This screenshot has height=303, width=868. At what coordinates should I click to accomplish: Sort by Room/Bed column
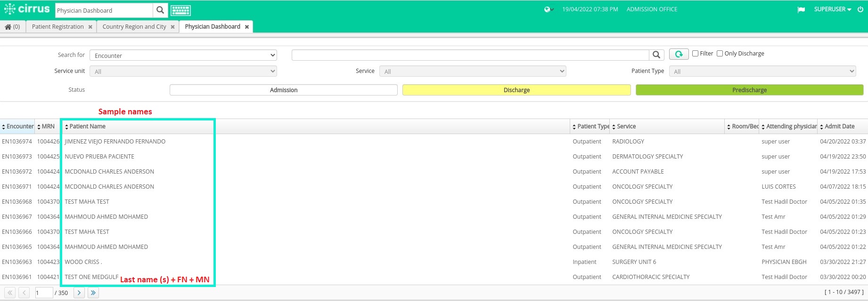(743, 127)
